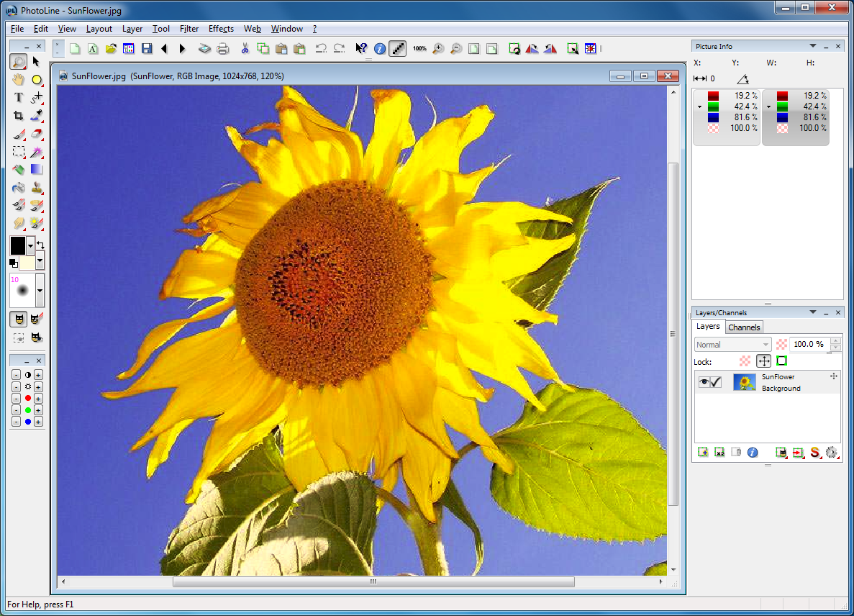Open the Window menu

286,29
